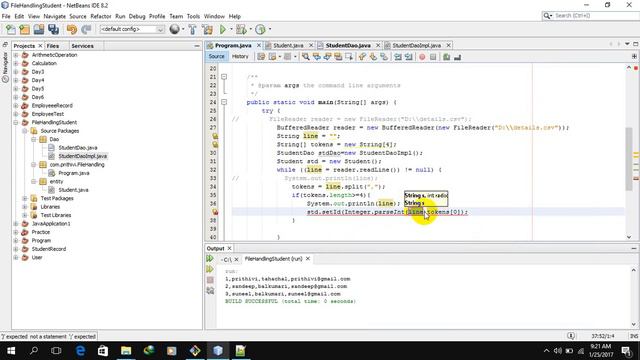Click the output panel scroll down arrow
Image resolution: width=640 pixels, height=360 pixels.
point(633,324)
